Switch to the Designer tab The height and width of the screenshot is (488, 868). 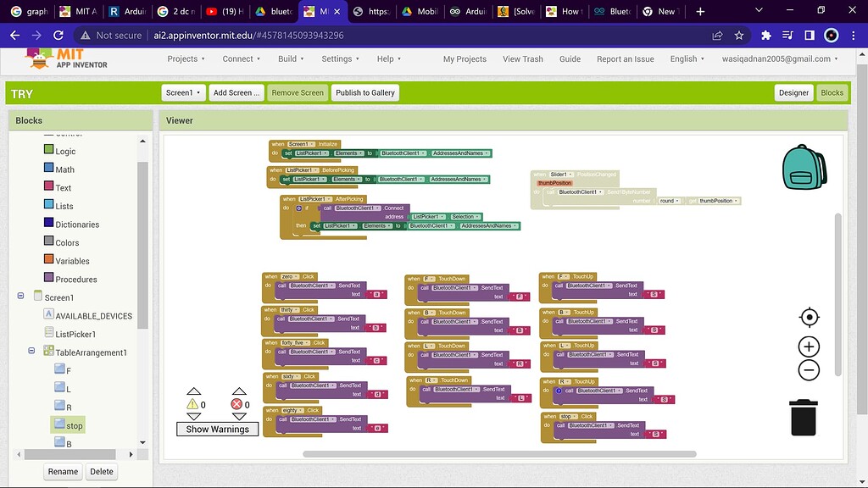coord(793,92)
